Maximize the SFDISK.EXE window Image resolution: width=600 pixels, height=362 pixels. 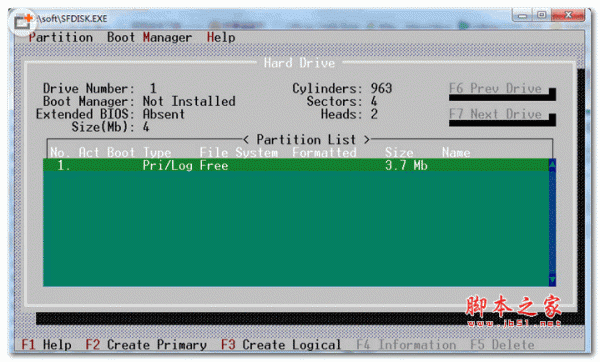coord(541,15)
